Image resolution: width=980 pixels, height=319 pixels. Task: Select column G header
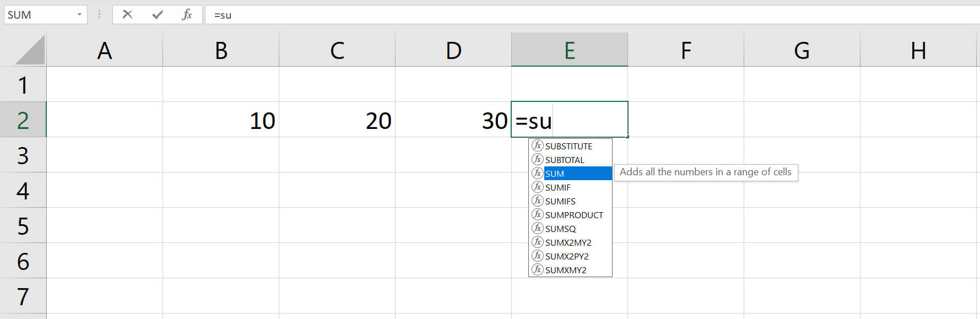pos(802,50)
